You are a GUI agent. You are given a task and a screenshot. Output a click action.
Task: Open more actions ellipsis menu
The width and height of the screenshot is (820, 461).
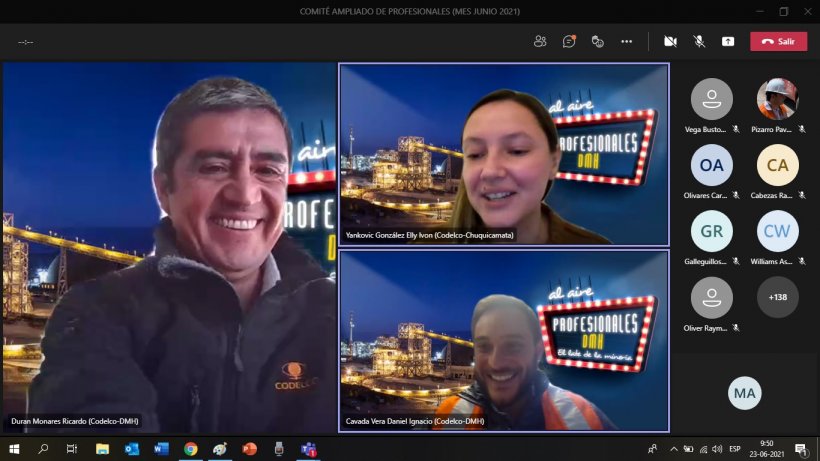pos(627,41)
